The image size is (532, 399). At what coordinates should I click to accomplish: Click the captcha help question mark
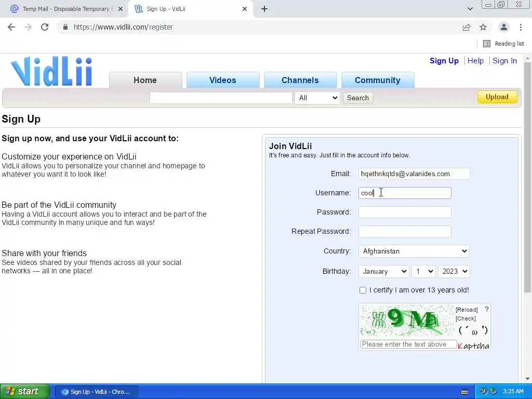[x=486, y=309]
